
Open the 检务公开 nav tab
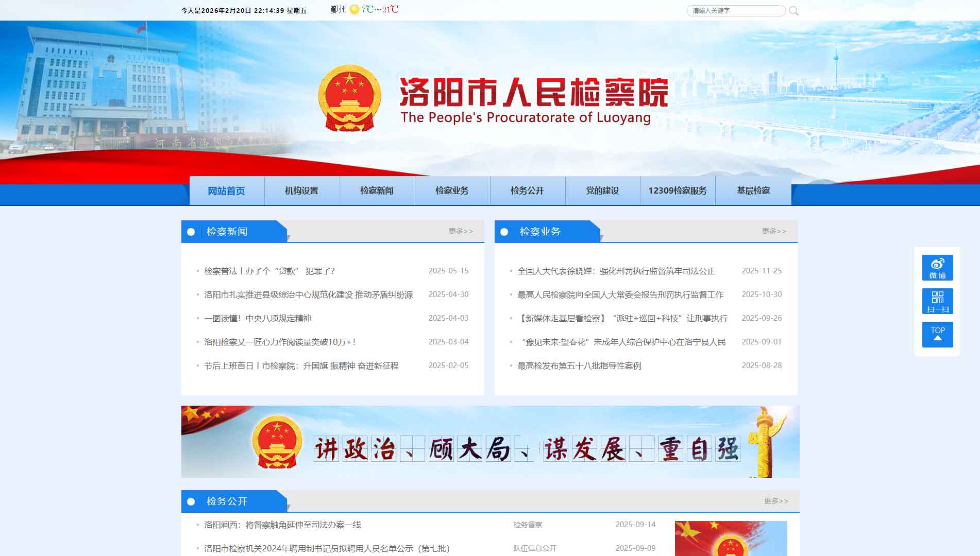point(528,190)
